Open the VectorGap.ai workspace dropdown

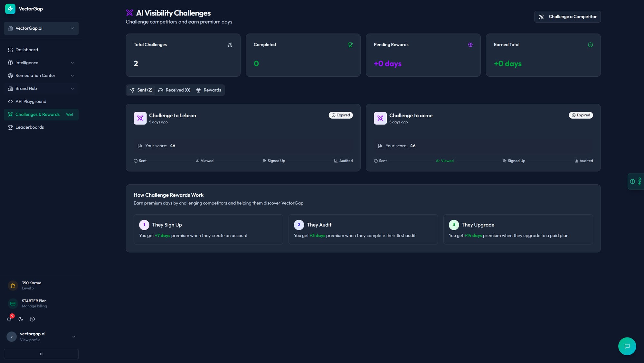[41, 28]
